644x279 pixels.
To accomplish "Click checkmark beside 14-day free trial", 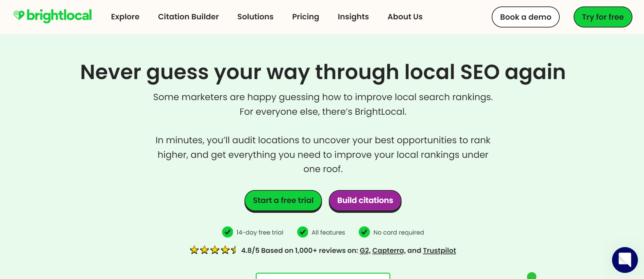I will (227, 232).
